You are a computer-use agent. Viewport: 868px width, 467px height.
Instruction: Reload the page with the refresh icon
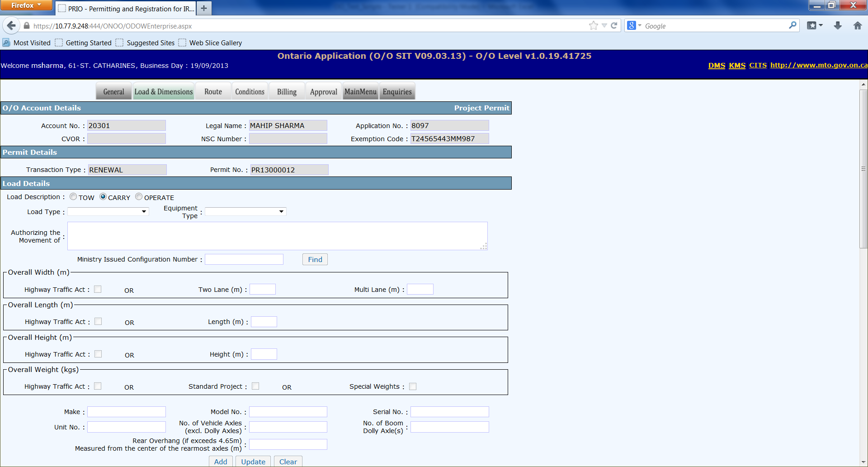(614, 26)
